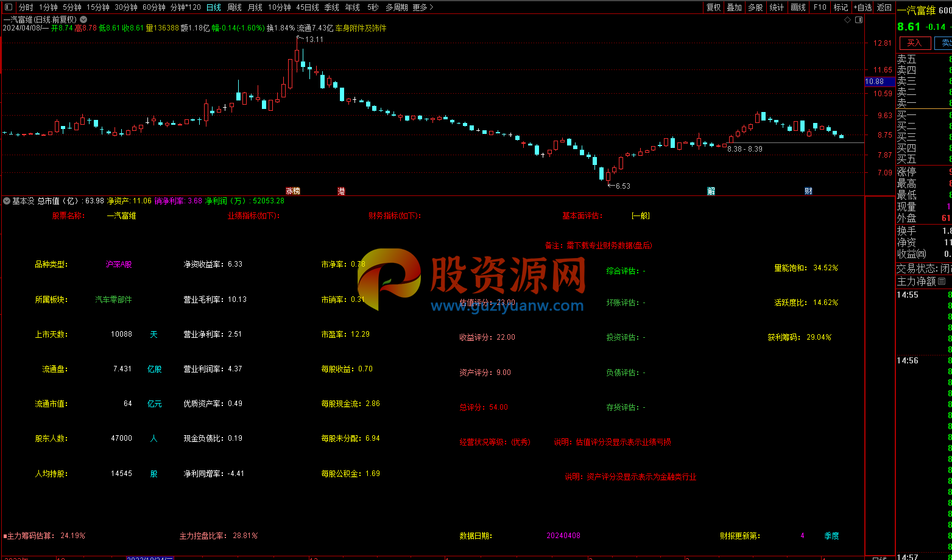Viewport: 952px width, 560px height.
Task: Open the 多股 multi-stock view
Action: click(755, 7)
